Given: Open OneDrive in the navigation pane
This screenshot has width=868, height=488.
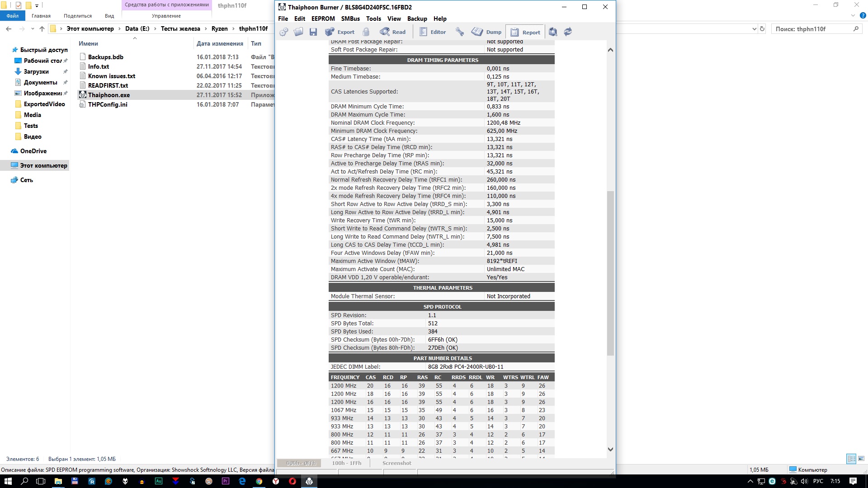Looking at the screenshot, I should pyautogui.click(x=33, y=151).
